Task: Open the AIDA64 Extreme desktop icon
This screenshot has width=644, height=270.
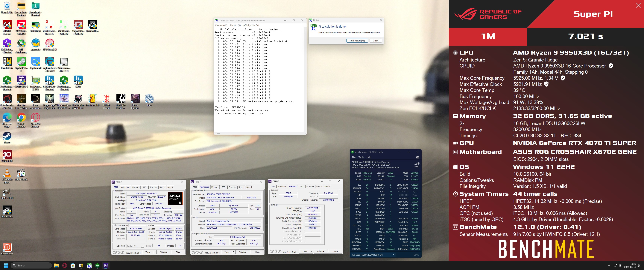Action: pyautogui.click(x=7, y=27)
